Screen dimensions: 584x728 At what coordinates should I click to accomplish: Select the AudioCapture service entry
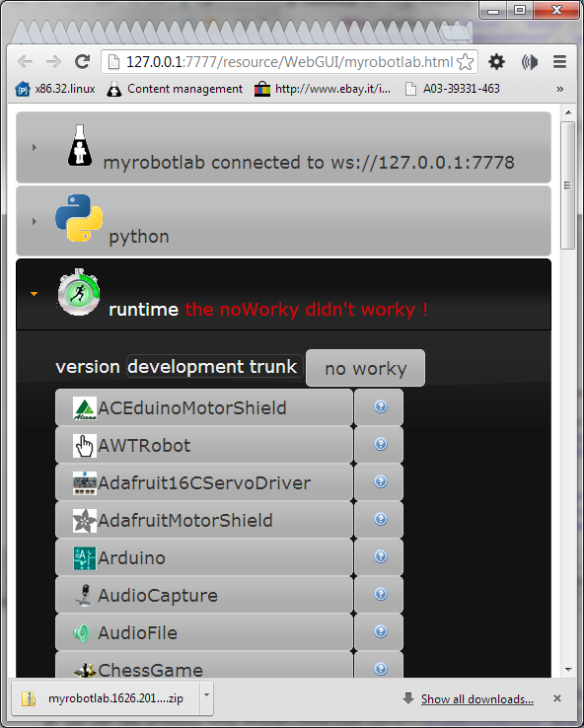point(204,595)
